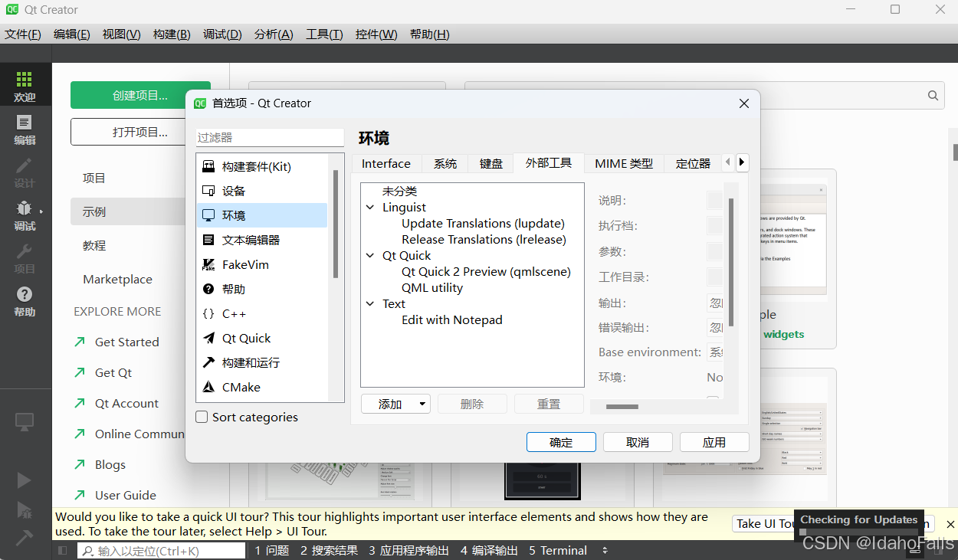This screenshot has height=560, width=958.
Task: Switch to the 欢迎 (Welcome) mode
Action: [x=25, y=87]
